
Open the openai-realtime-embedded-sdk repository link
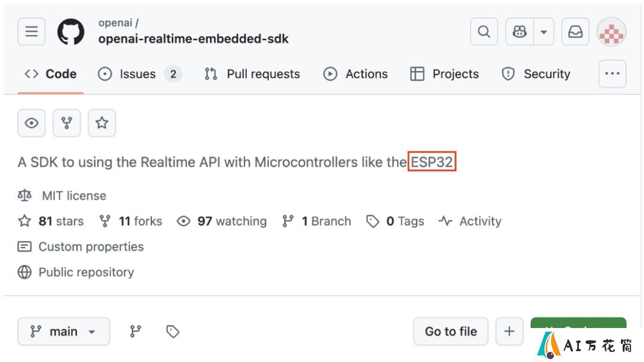193,39
